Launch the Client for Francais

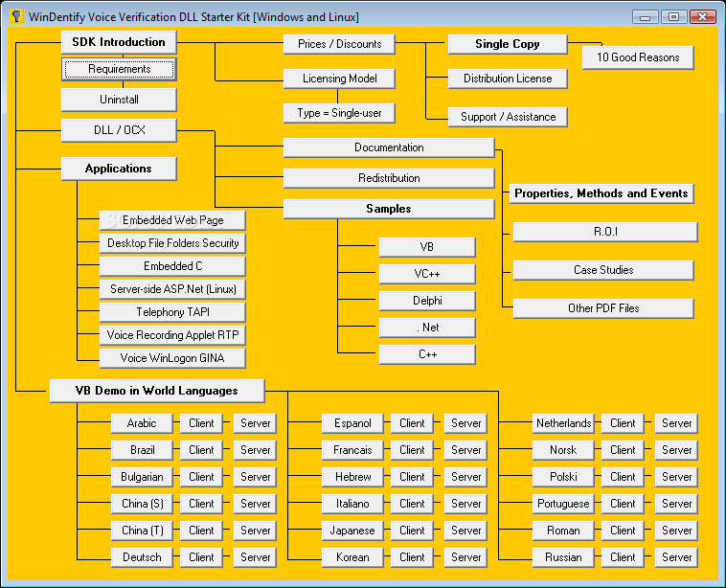412,450
